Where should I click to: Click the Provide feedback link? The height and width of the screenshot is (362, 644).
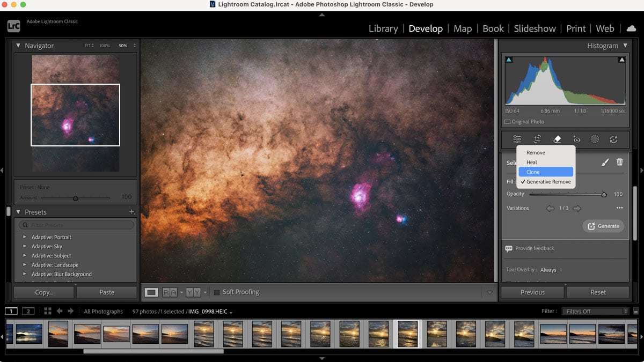point(535,248)
